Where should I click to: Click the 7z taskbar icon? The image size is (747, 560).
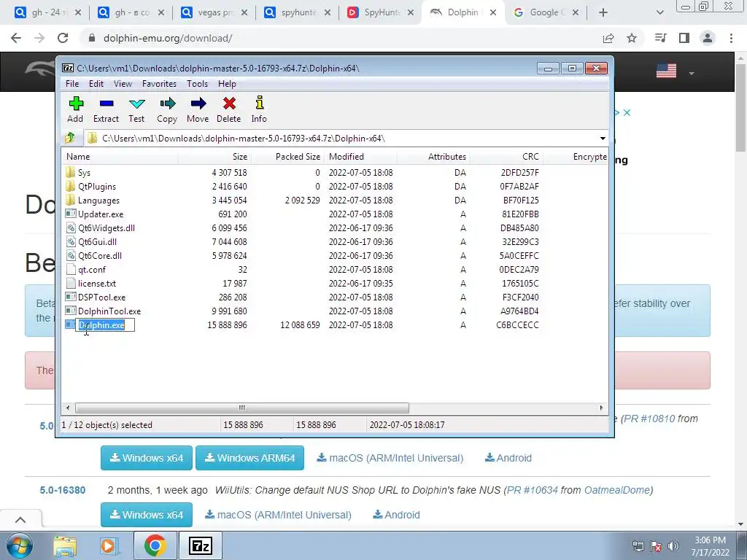tap(200, 546)
